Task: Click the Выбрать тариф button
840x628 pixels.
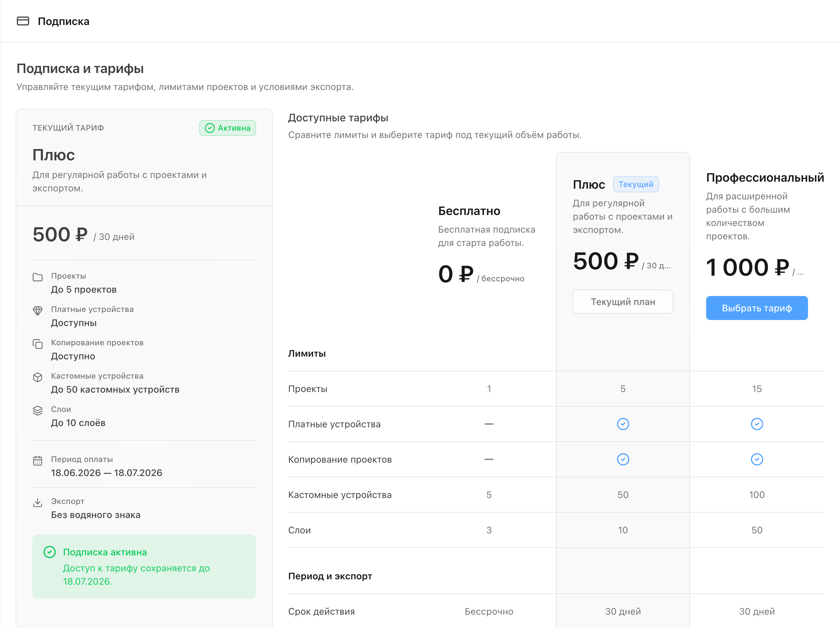Action: tap(756, 308)
